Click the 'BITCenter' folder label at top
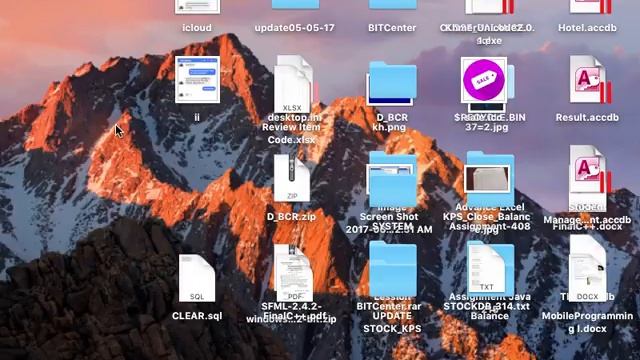Image resolution: width=640 pixels, height=360 pixels. coord(392,28)
